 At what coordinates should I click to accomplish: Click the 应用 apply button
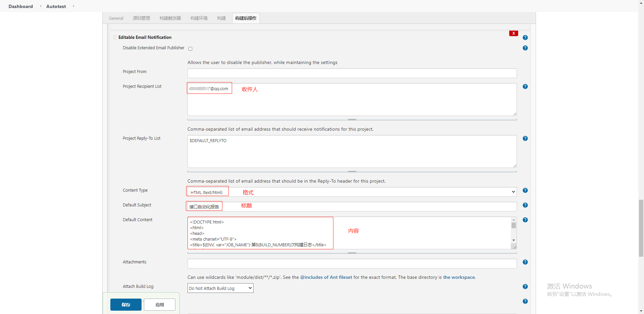160,305
